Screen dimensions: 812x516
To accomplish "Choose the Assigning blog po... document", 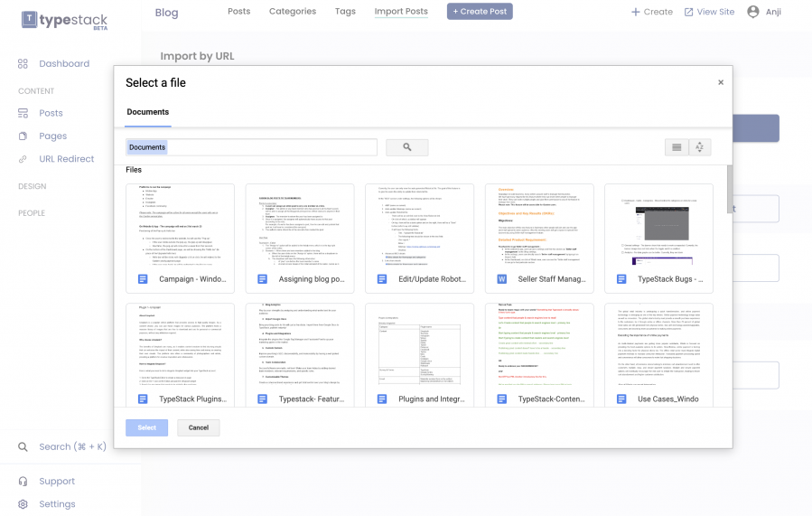I will pos(299,239).
